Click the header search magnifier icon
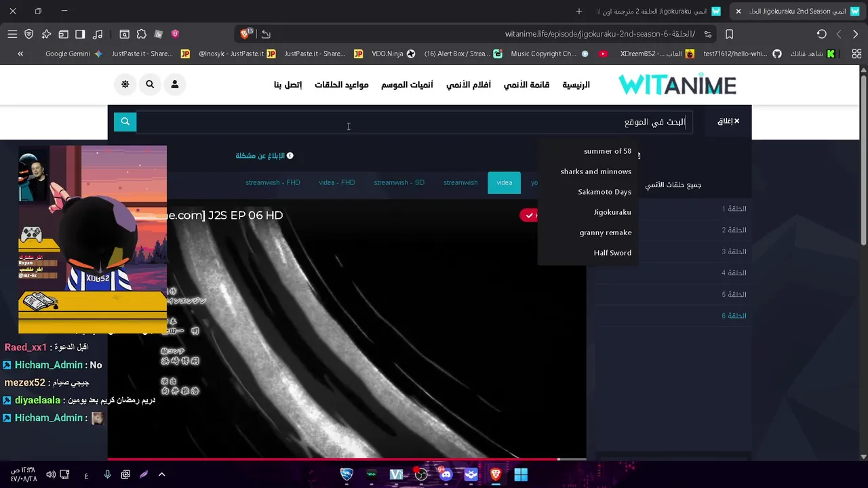Screen dimensions: 868x488 150,84
